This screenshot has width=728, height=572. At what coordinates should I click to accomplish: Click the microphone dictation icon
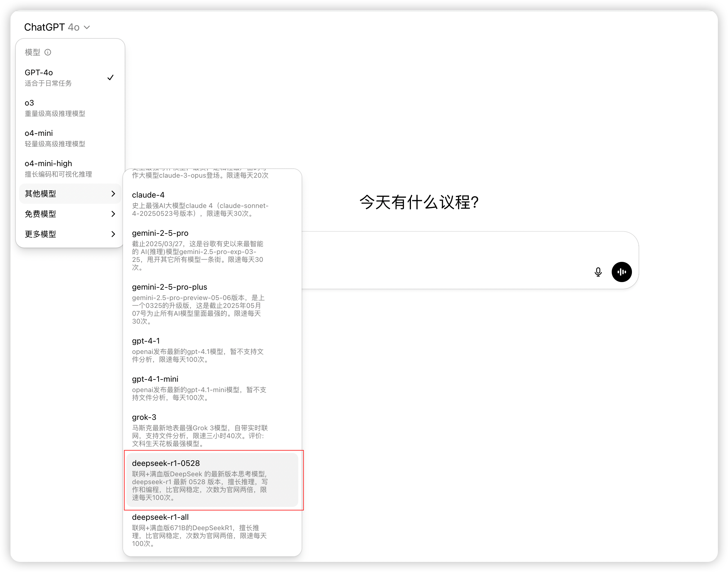click(x=598, y=272)
